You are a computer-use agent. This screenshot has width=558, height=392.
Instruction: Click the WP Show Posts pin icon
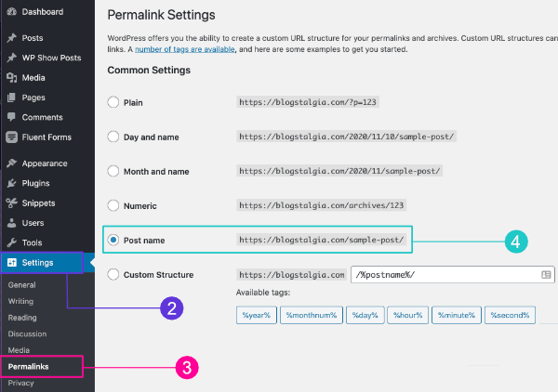[12, 58]
